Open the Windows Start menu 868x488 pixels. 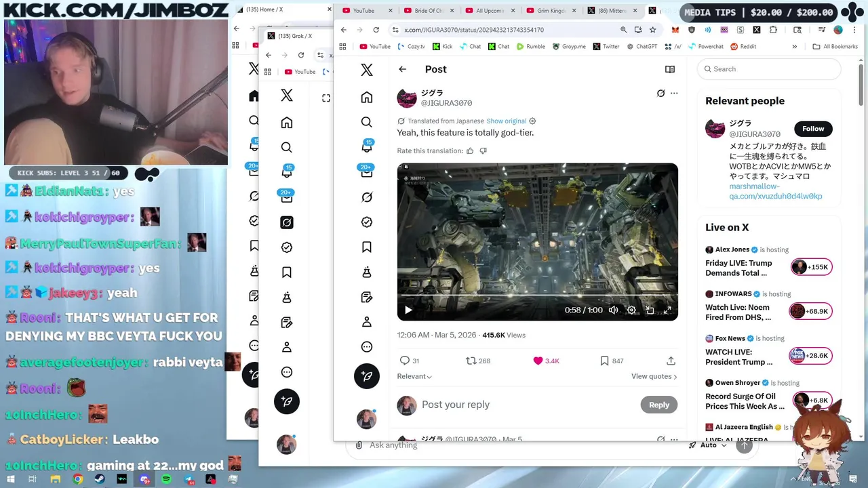[11, 479]
